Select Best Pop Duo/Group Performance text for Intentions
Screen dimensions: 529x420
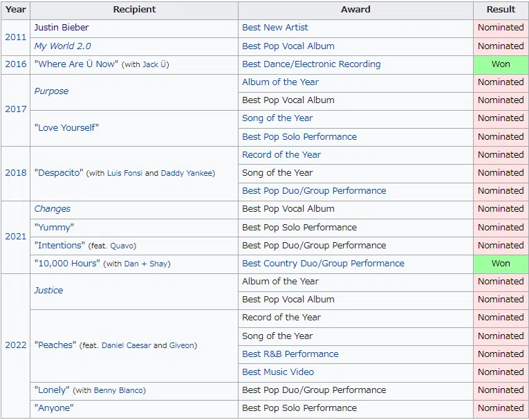coord(314,246)
